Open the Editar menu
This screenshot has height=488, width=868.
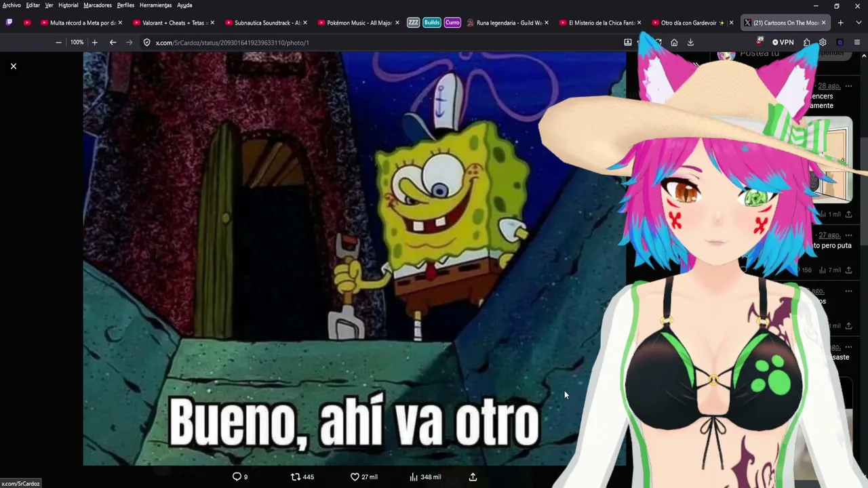[33, 5]
